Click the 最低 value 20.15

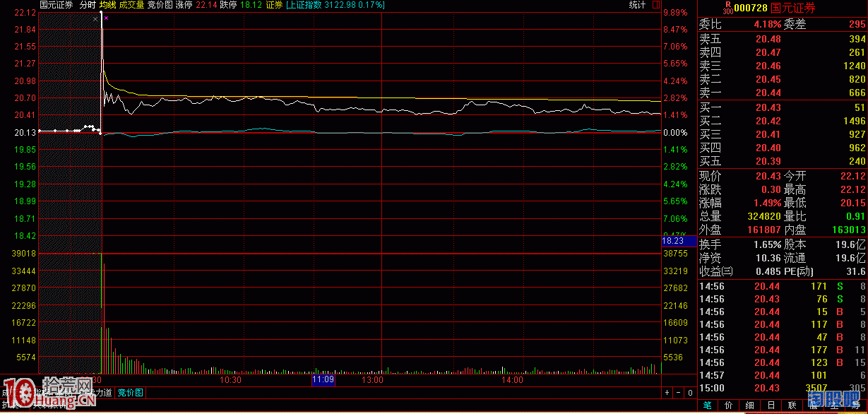[x=852, y=203]
